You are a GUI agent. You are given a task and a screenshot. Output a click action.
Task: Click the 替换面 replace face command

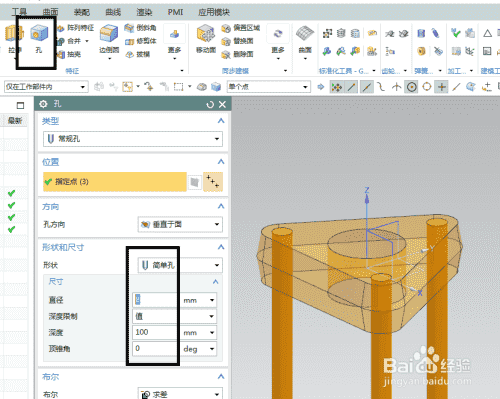237,41
